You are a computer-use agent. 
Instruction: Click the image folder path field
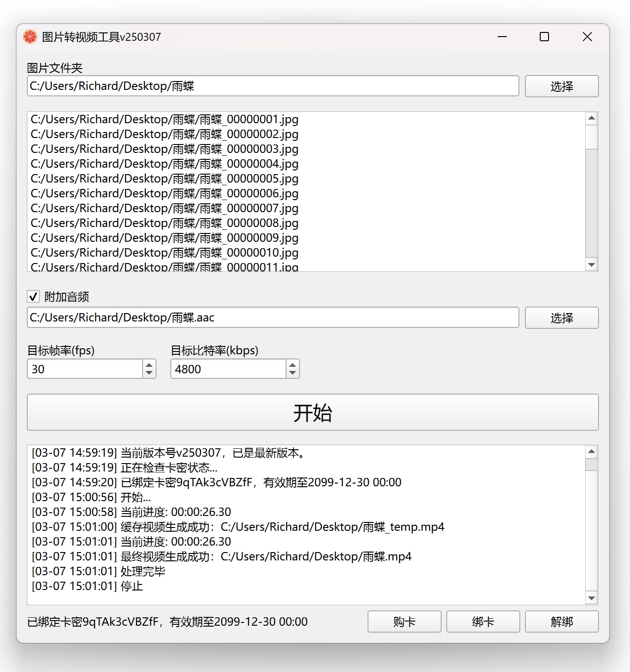coord(272,86)
